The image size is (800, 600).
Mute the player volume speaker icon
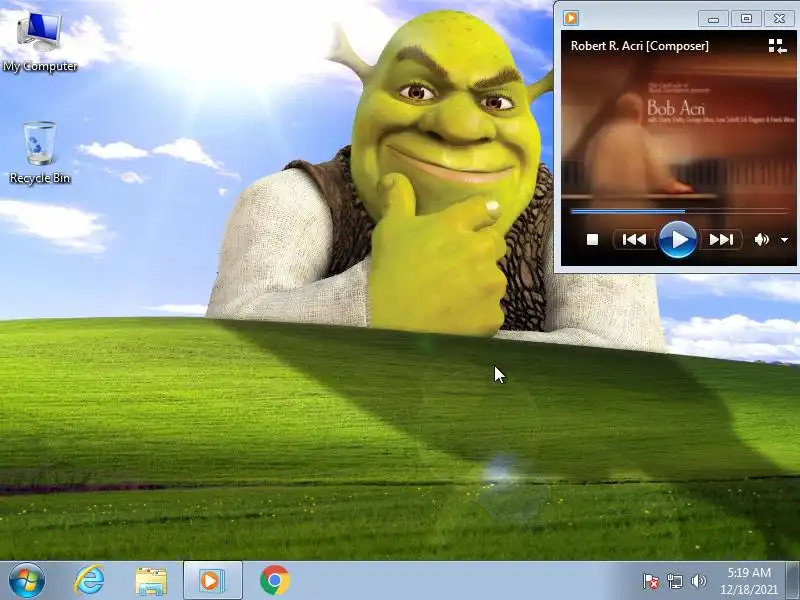[x=761, y=239]
